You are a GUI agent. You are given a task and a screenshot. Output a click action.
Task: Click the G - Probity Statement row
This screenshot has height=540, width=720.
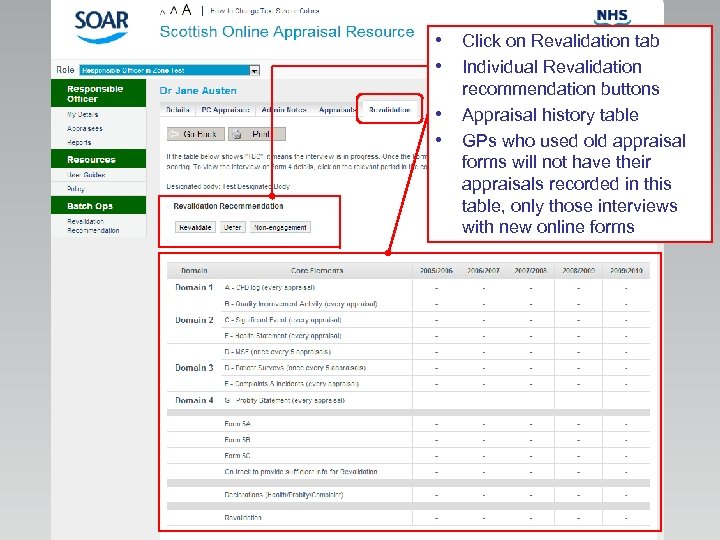(408, 400)
